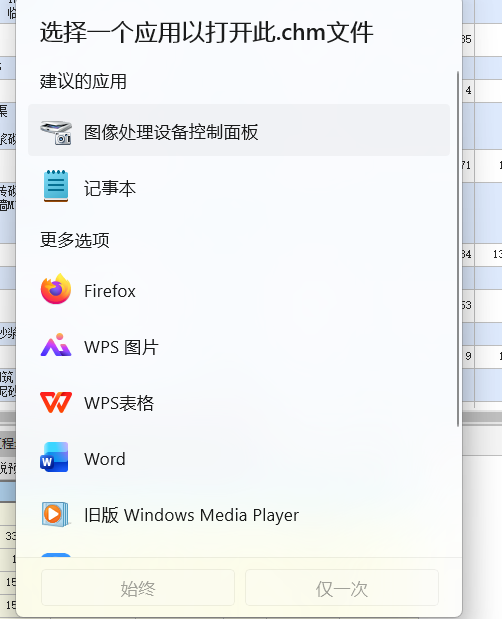Click the app list vertical scrollbar

click(x=458, y=249)
